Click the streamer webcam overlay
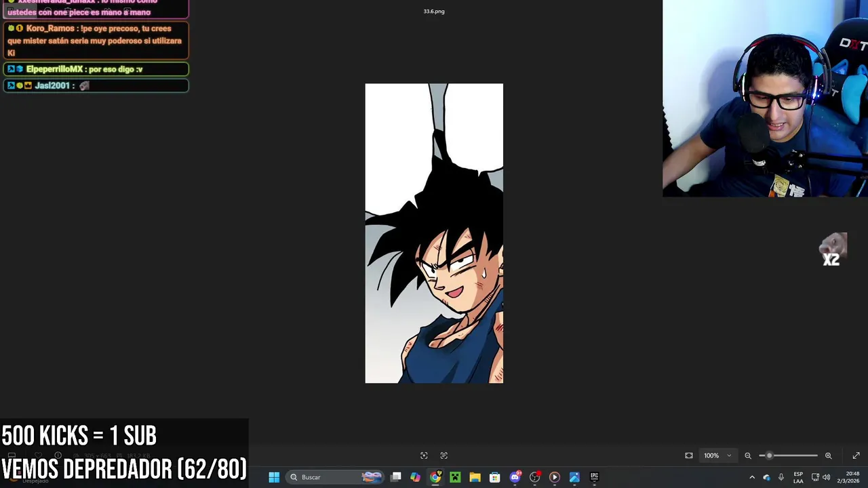The image size is (868, 488). 765,98
